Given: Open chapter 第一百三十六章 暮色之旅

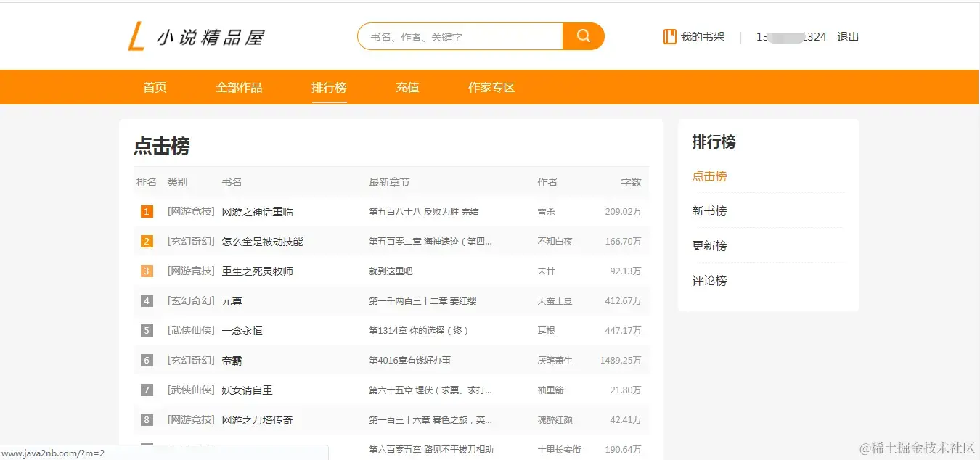Looking at the screenshot, I should pos(430,420).
